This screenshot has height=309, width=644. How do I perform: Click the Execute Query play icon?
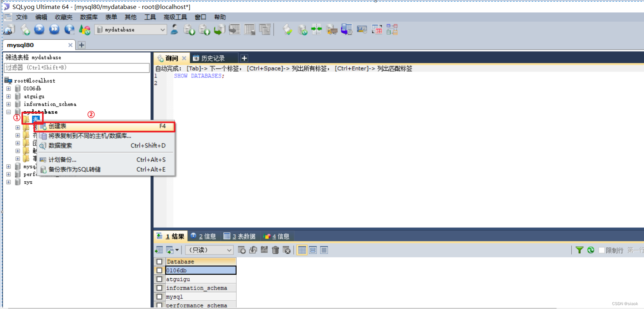pos(39,30)
